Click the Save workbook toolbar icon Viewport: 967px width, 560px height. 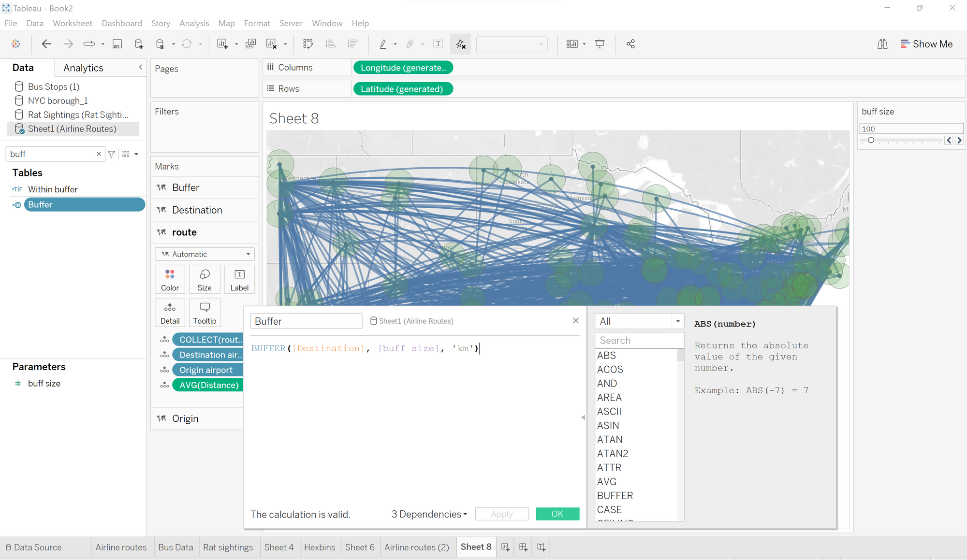[x=117, y=44]
